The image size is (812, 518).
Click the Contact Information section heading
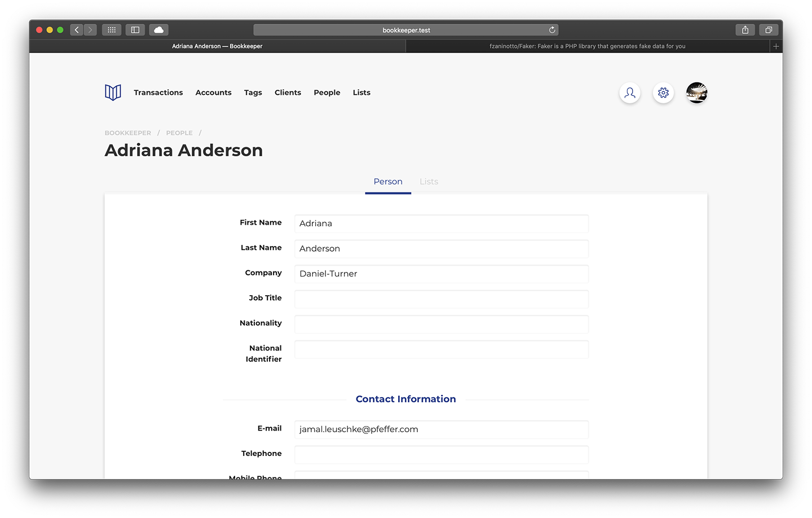coord(406,399)
